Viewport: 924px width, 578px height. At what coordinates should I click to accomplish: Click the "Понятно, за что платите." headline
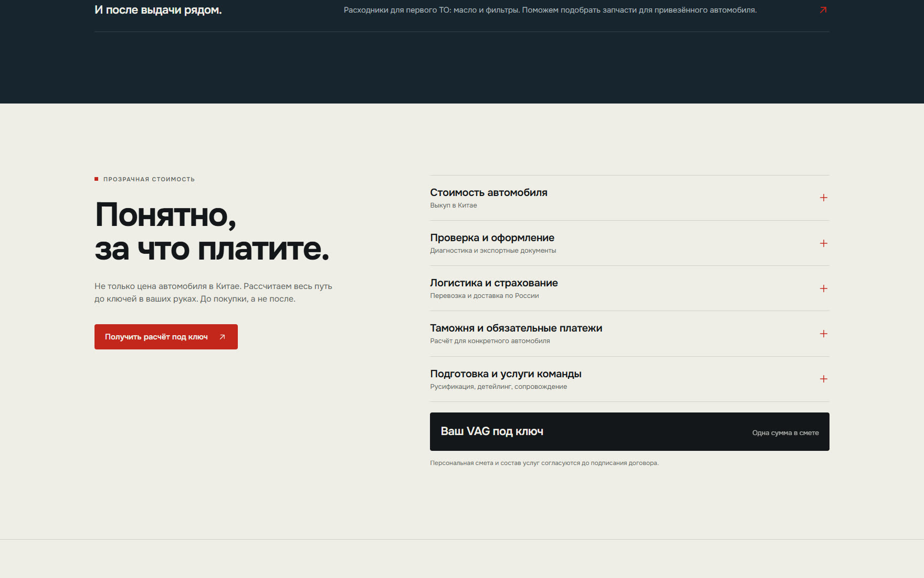212,232
